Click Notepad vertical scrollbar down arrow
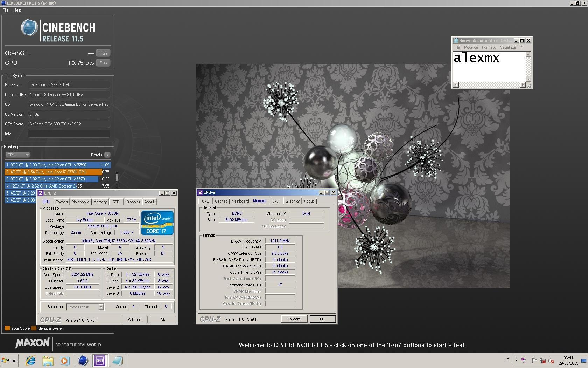This screenshot has width=588, height=368. click(x=528, y=79)
